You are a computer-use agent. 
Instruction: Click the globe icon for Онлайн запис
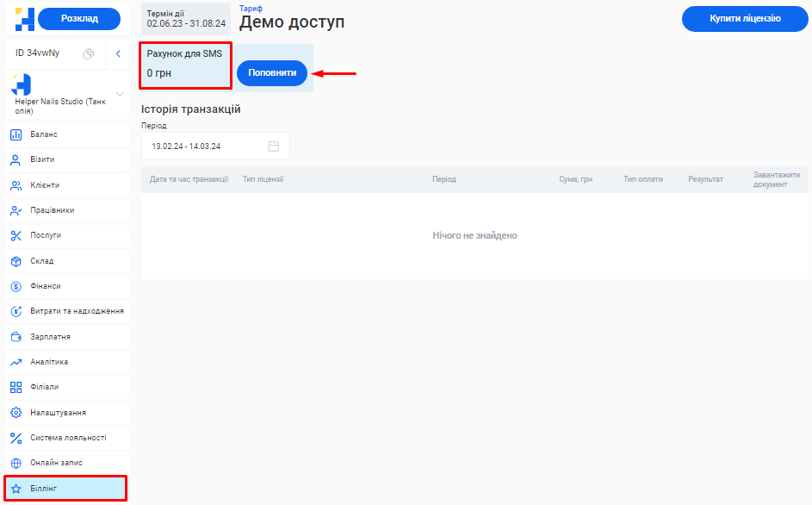pyautogui.click(x=15, y=462)
